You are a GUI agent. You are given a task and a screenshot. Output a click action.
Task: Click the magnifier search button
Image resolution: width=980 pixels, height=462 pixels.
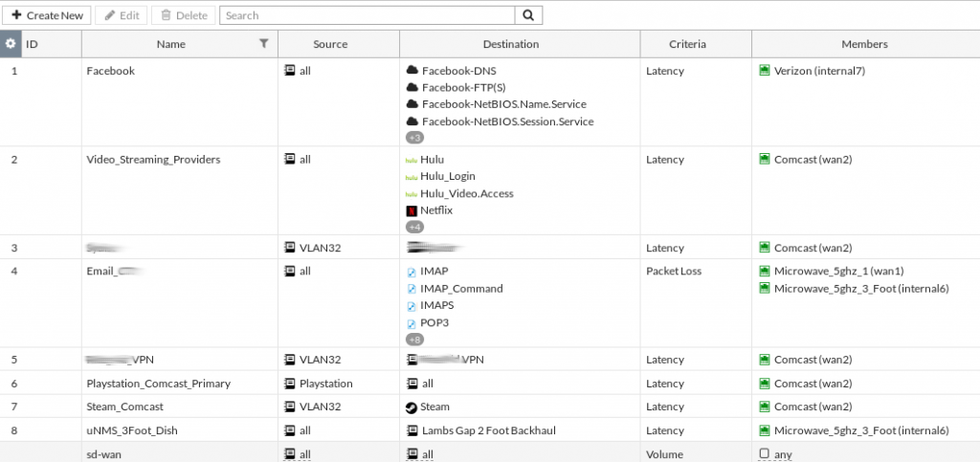click(528, 15)
